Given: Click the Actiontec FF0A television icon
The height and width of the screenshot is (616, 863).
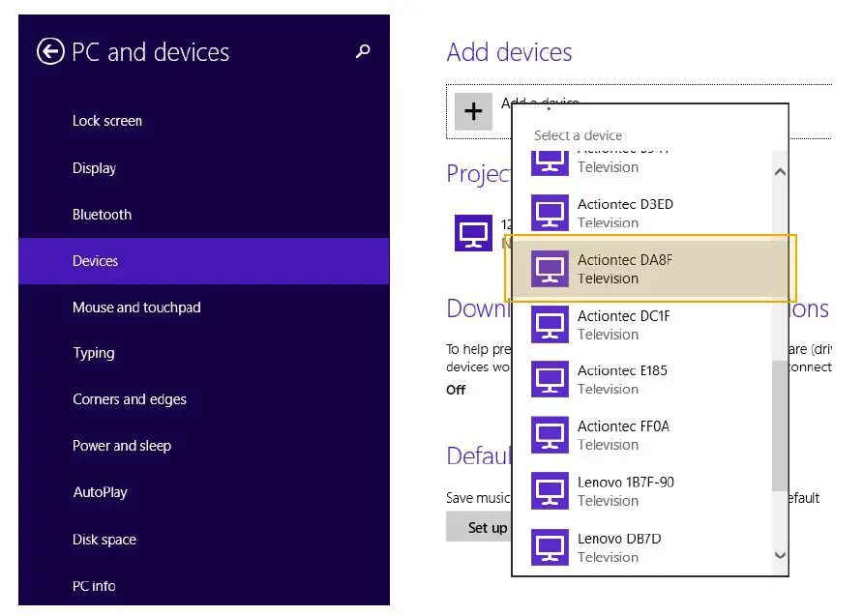Looking at the screenshot, I should coord(550,435).
